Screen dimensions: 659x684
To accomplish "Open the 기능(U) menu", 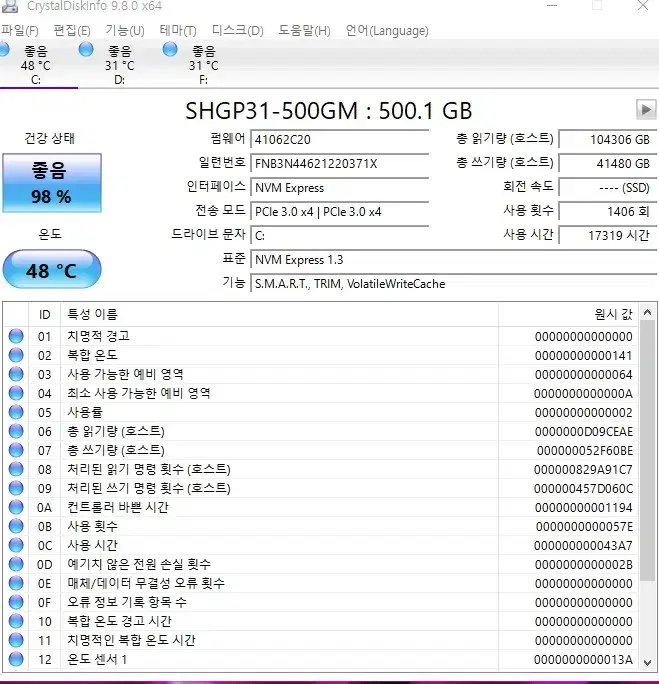I will pyautogui.click(x=125, y=31).
